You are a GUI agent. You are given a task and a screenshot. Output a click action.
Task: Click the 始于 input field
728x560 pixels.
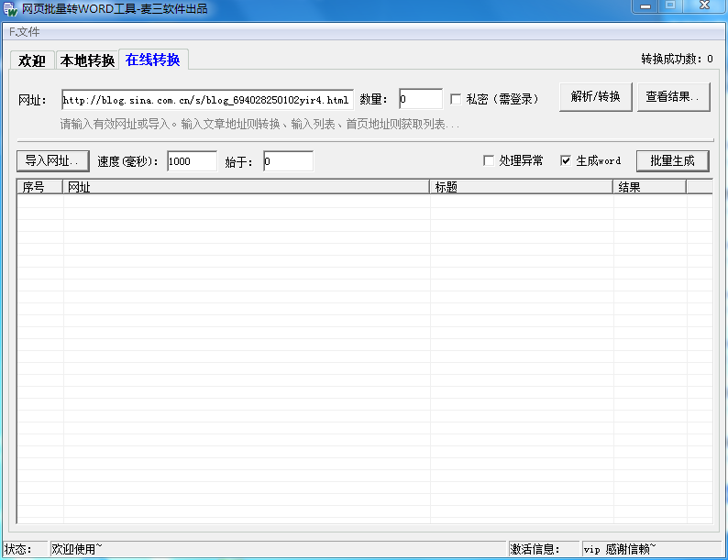point(288,161)
